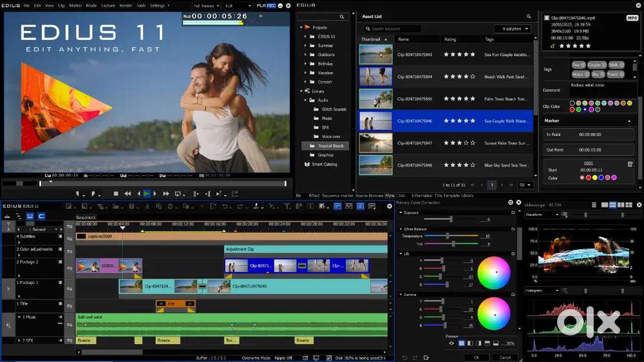This screenshot has width=644, height=362.
Task: Click OK in Primary Color Correction
Action: click(x=477, y=357)
